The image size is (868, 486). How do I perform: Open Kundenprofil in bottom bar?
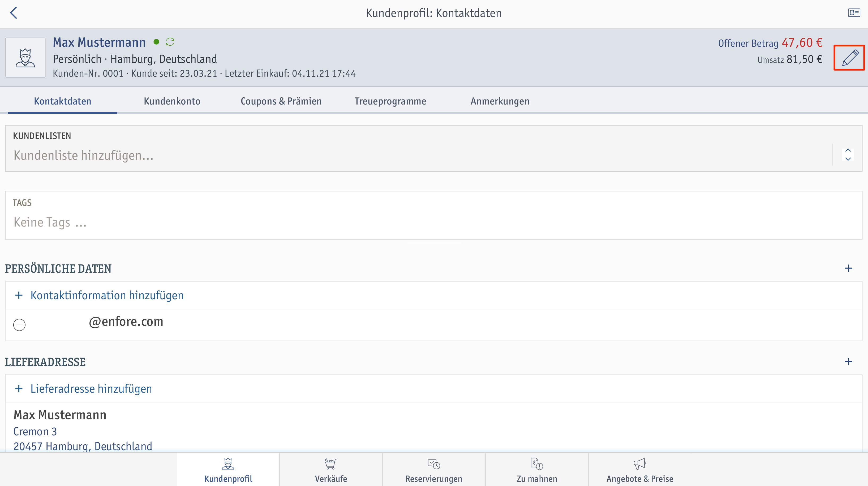[x=228, y=470]
